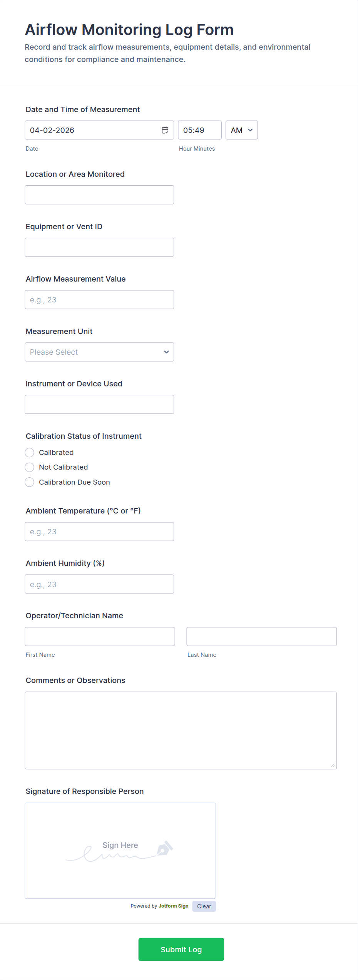The image size is (358, 980).
Task: Click the Sign Here signature pad
Action: 120,851
